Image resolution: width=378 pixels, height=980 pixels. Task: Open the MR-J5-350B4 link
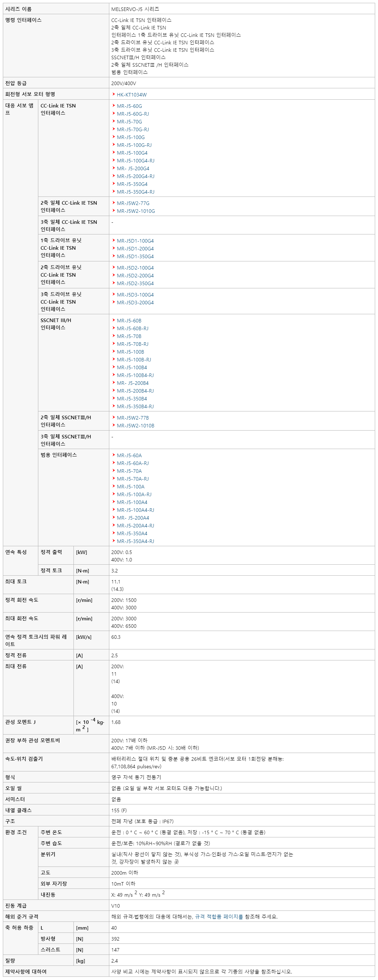coord(132,399)
